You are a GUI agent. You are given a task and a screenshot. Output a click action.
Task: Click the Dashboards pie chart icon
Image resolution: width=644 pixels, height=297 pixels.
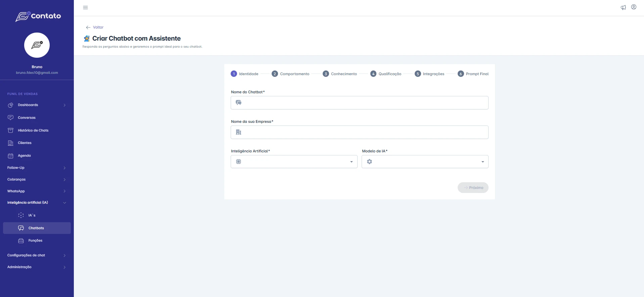(10, 105)
